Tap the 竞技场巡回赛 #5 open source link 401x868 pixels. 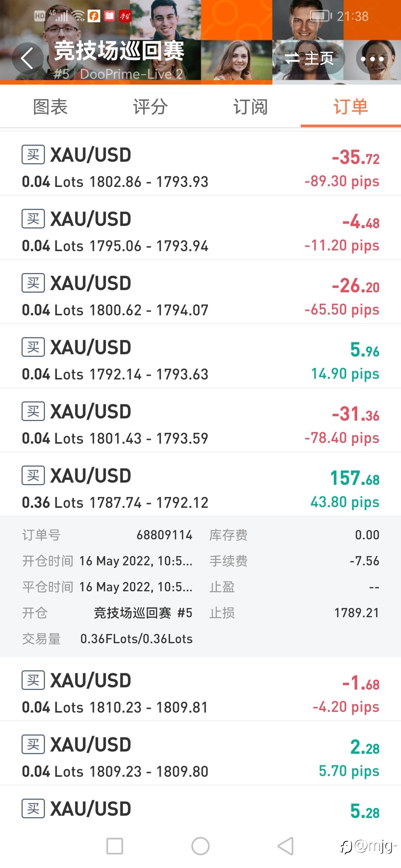[143, 613]
